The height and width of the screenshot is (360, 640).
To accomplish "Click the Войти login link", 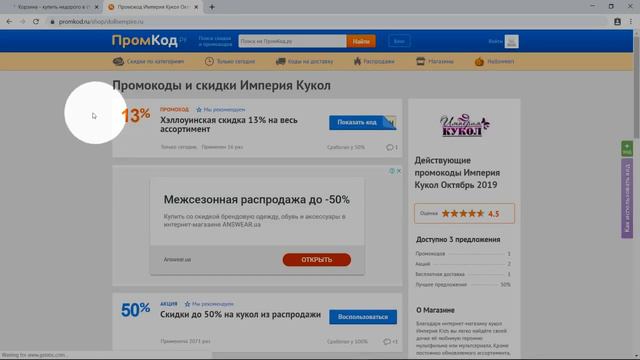I will [495, 41].
